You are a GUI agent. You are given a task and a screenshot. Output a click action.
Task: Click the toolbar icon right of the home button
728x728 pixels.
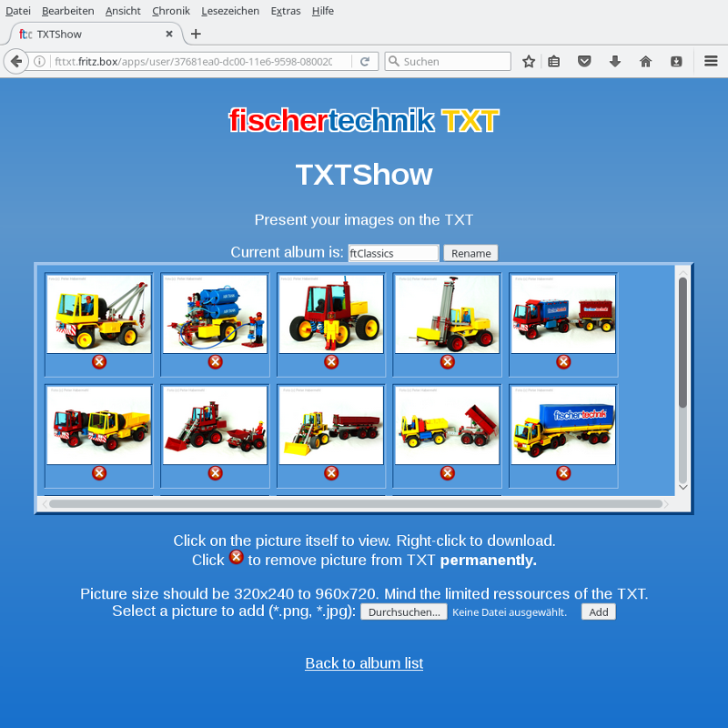[676, 61]
